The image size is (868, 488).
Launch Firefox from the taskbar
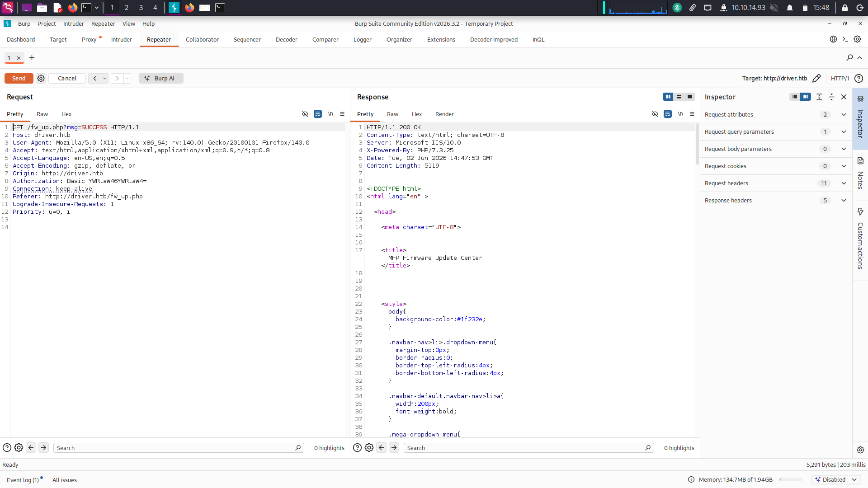72,8
